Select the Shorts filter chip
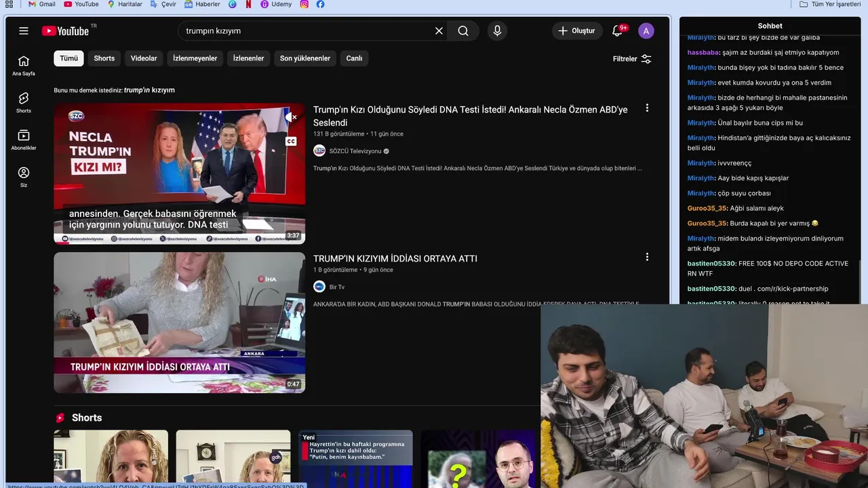Viewport: 868px width, 488px height. [x=104, y=58]
